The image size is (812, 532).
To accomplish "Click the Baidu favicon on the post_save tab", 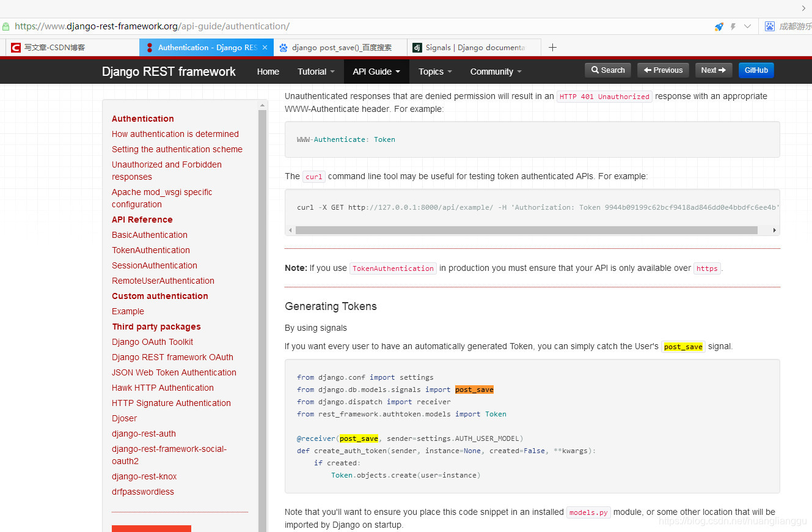I will 283,47.
